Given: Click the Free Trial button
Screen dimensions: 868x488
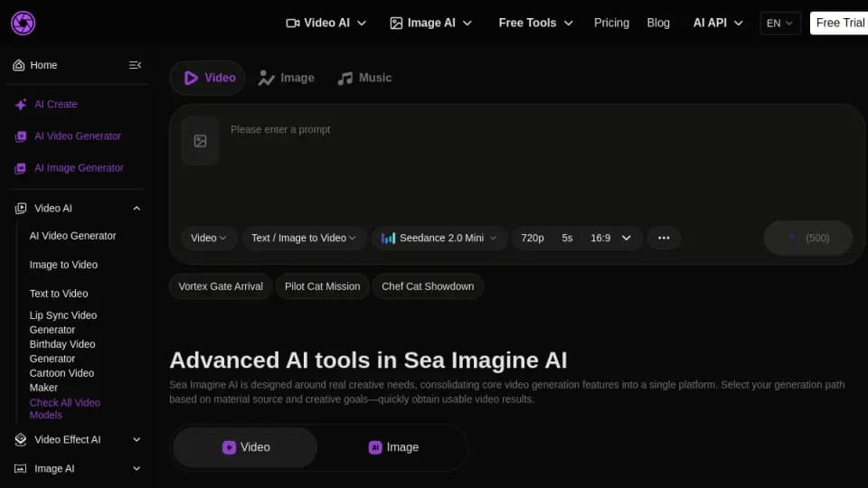Looking at the screenshot, I should click(839, 23).
